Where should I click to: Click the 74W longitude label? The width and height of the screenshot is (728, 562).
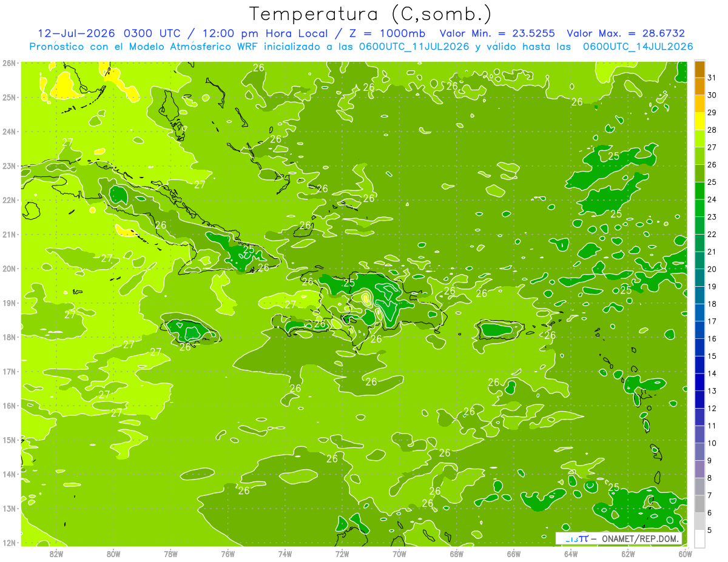point(285,553)
